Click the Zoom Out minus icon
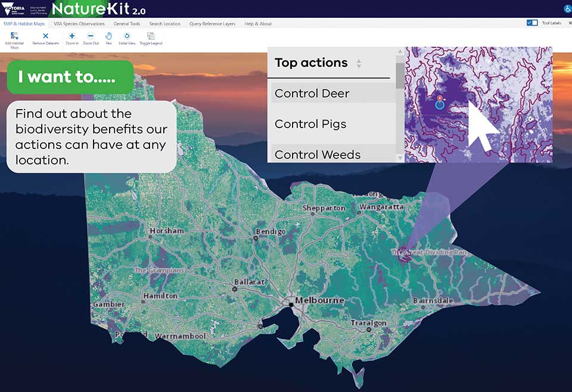The height and width of the screenshot is (392, 572). tap(91, 36)
